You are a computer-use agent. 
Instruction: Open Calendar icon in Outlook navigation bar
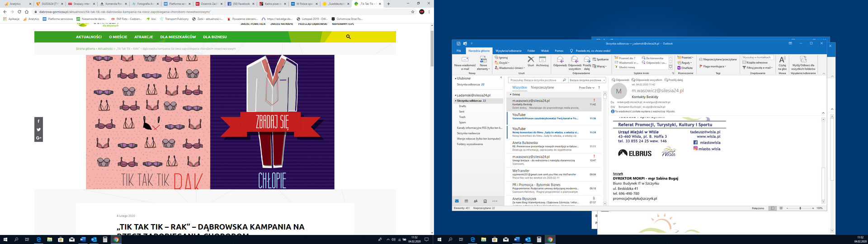[466, 201]
